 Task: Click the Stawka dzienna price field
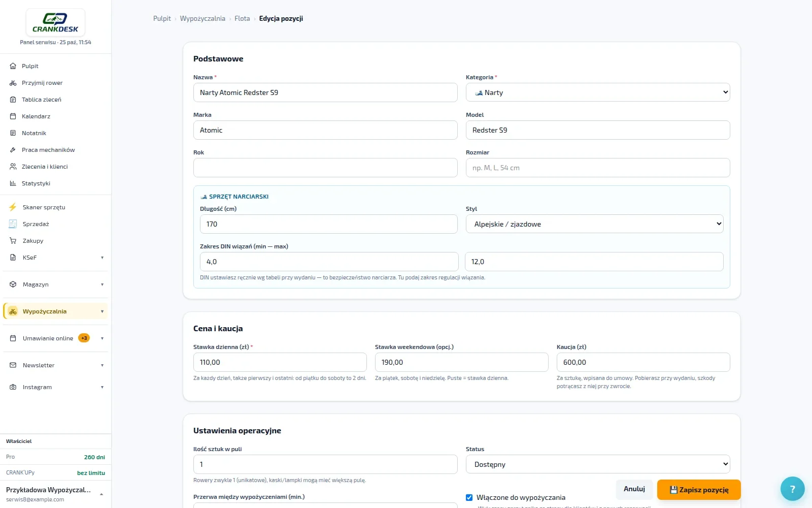pos(280,362)
